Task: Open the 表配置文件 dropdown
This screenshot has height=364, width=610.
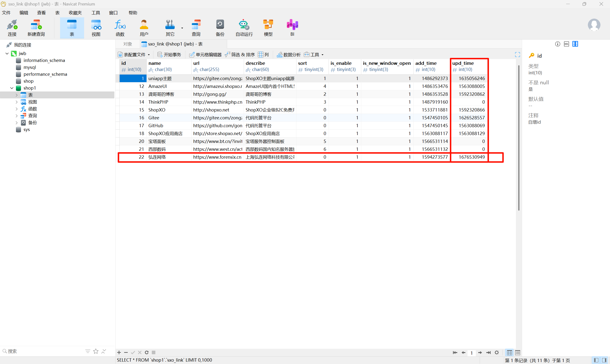Action: (134, 55)
